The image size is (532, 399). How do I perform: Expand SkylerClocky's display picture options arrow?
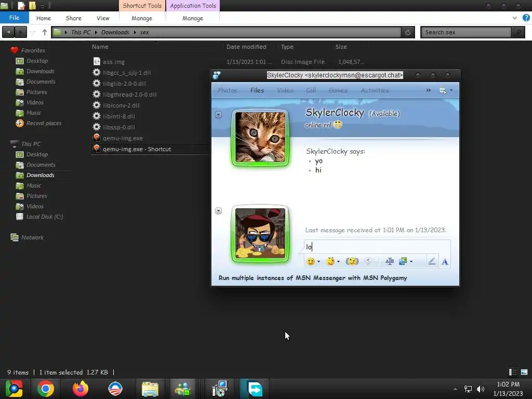(x=219, y=115)
